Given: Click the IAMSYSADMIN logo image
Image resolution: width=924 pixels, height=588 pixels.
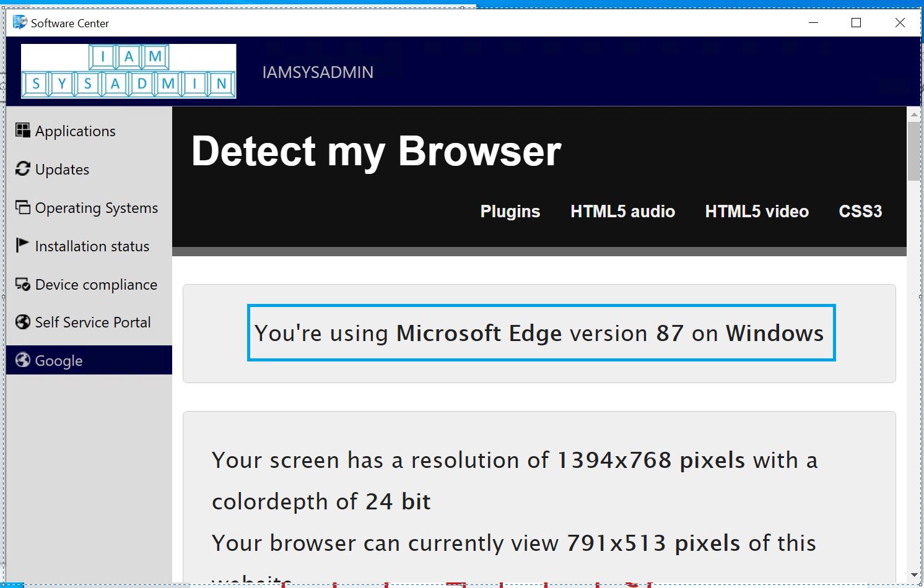Looking at the screenshot, I should (129, 71).
